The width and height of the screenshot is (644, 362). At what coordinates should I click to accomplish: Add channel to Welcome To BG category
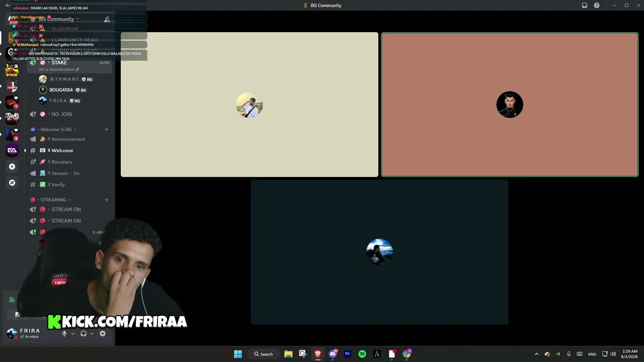click(x=107, y=129)
